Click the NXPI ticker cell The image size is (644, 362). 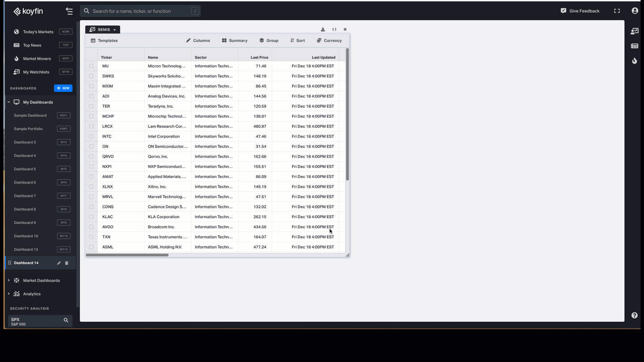pos(121,167)
